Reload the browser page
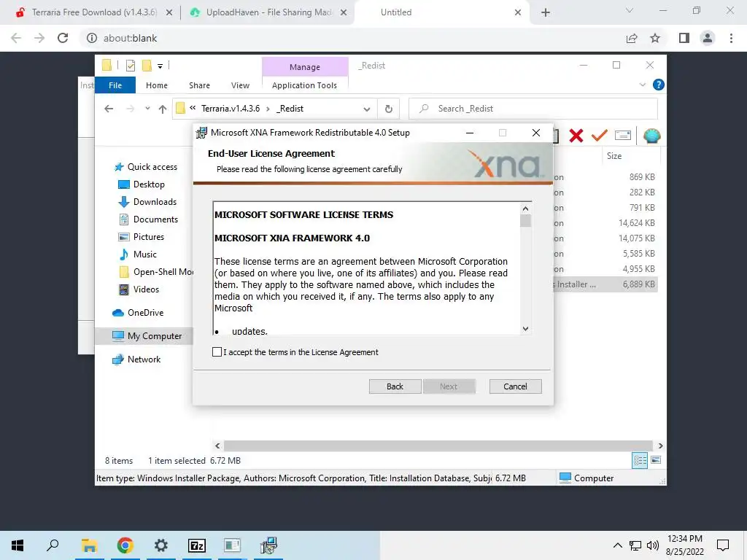 click(63, 38)
